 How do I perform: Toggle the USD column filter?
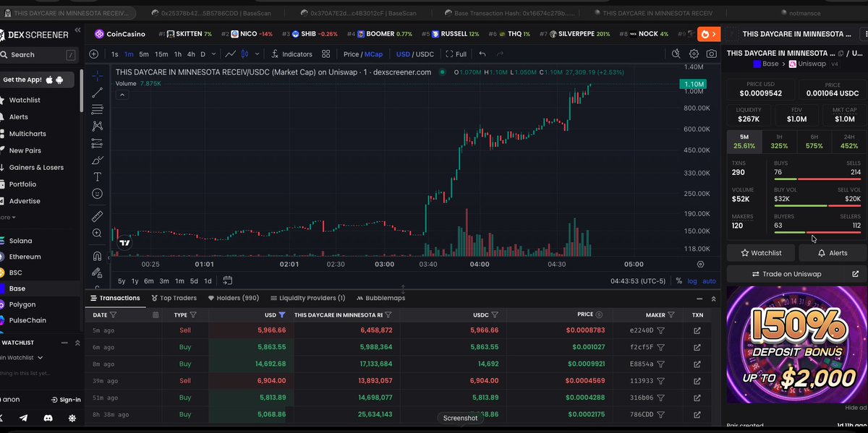pyautogui.click(x=281, y=314)
